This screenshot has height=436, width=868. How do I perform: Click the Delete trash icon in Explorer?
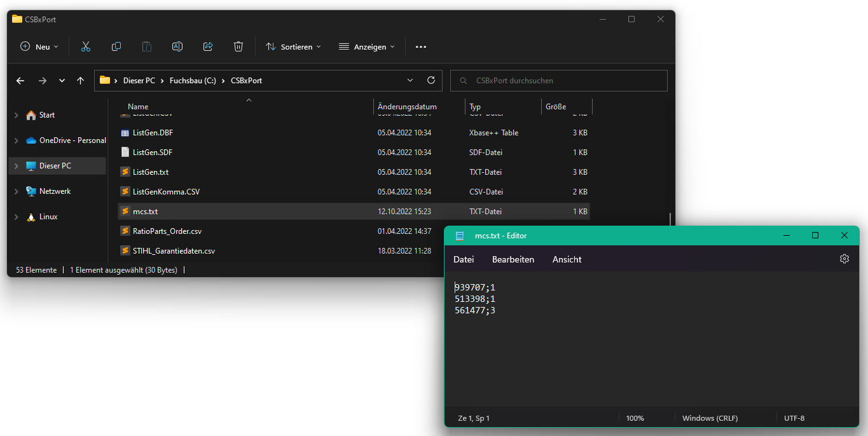click(x=238, y=46)
